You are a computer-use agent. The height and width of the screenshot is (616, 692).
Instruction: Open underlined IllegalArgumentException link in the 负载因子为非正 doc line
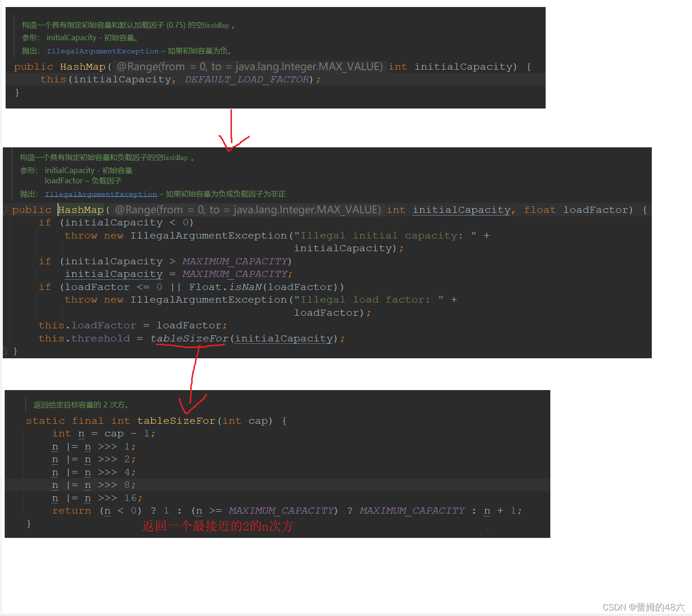[x=101, y=194]
